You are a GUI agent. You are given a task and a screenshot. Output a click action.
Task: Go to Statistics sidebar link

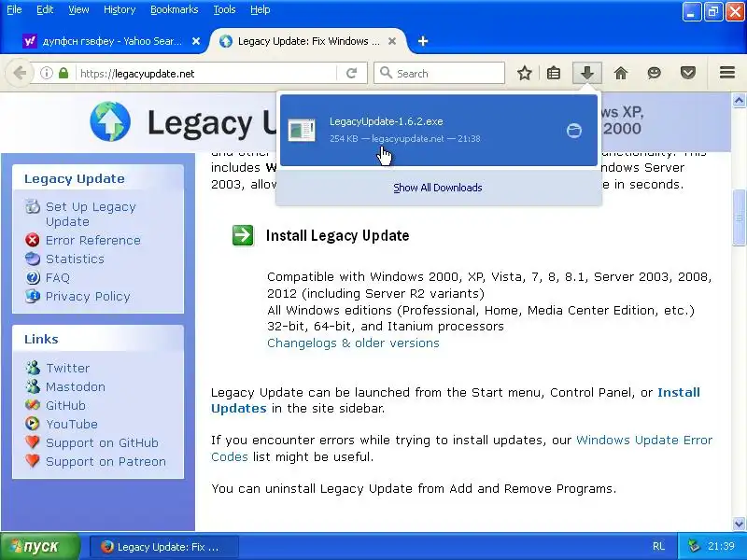point(75,259)
